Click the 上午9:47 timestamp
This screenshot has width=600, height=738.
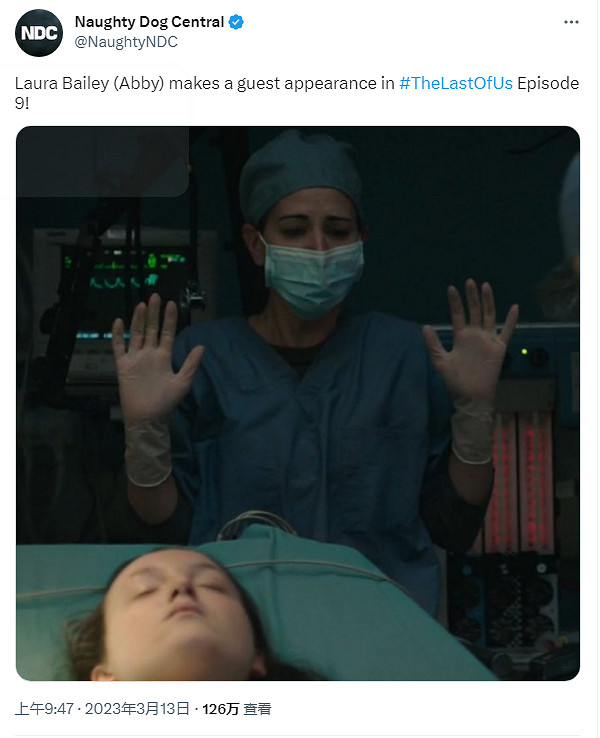click(44, 709)
